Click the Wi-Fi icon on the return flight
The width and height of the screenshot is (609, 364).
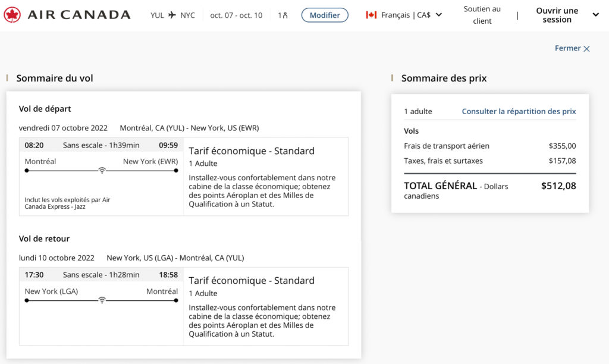pos(102,300)
